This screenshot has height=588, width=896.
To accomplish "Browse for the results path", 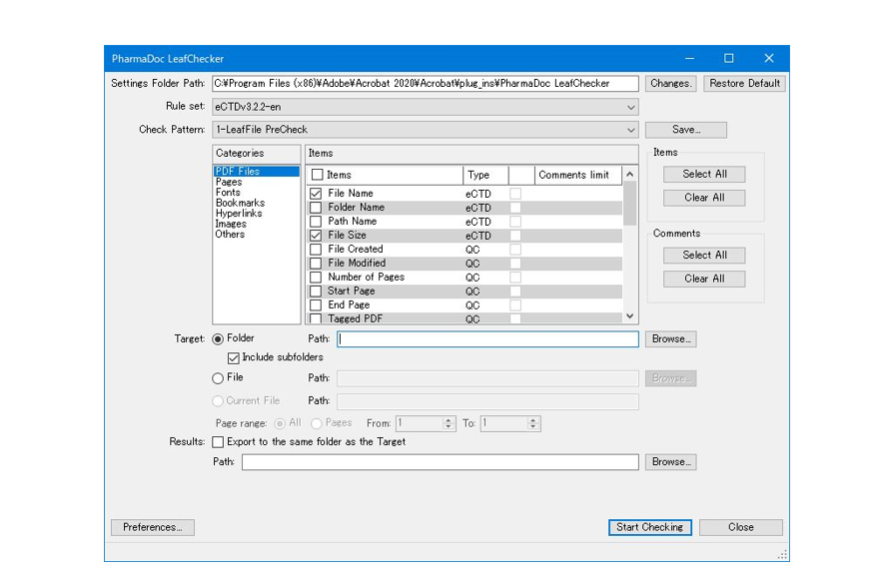I will (671, 462).
